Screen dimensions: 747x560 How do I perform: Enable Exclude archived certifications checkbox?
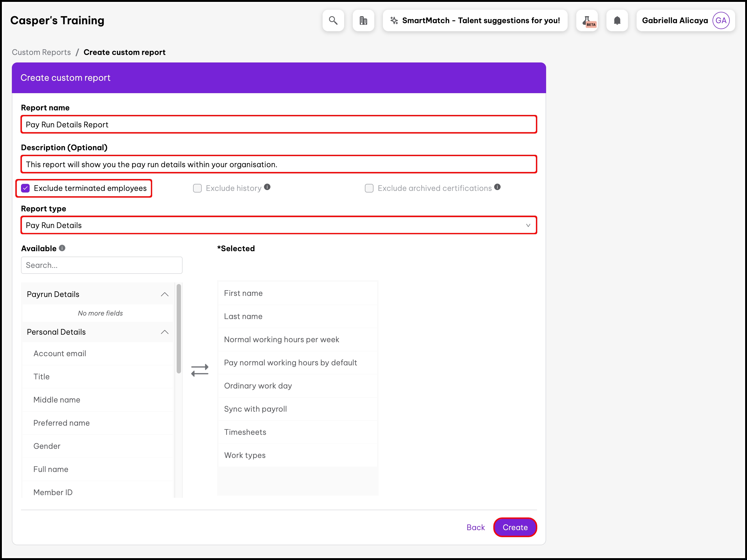click(x=369, y=188)
